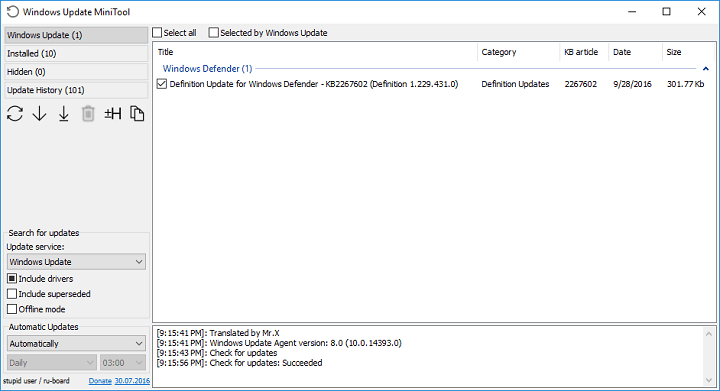Viewport: 720px width, 391px height.
Task: Click the log panel scroll down arrow
Action: coord(709,380)
